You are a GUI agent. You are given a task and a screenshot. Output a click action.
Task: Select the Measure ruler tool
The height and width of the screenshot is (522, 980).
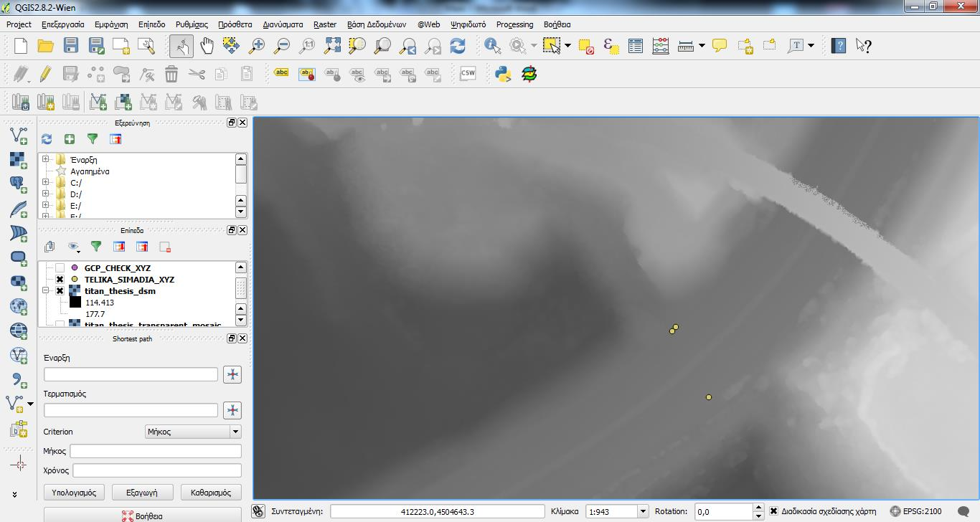pos(685,46)
